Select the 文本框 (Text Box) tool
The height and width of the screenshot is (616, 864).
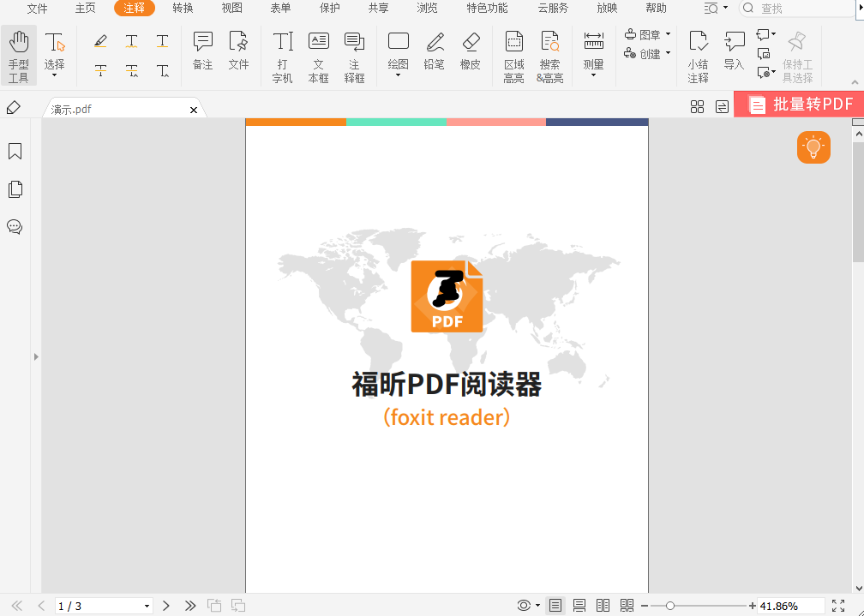click(318, 55)
